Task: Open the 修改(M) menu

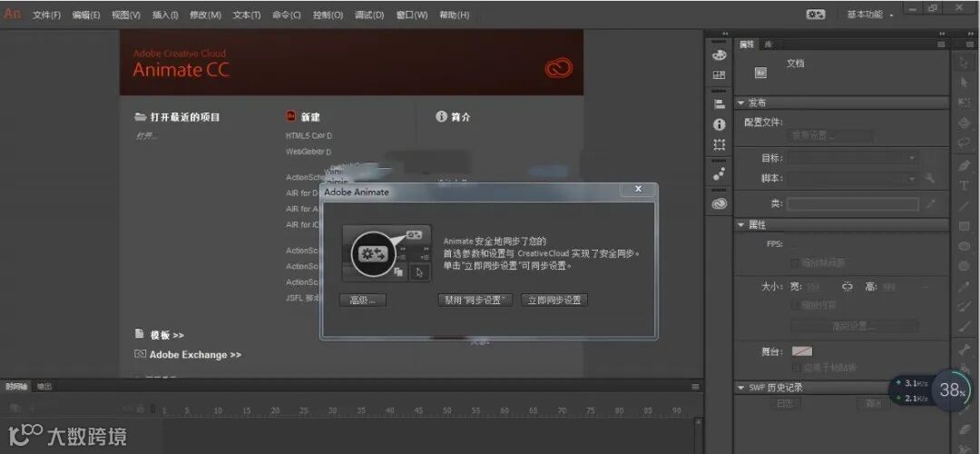Action: [x=206, y=15]
